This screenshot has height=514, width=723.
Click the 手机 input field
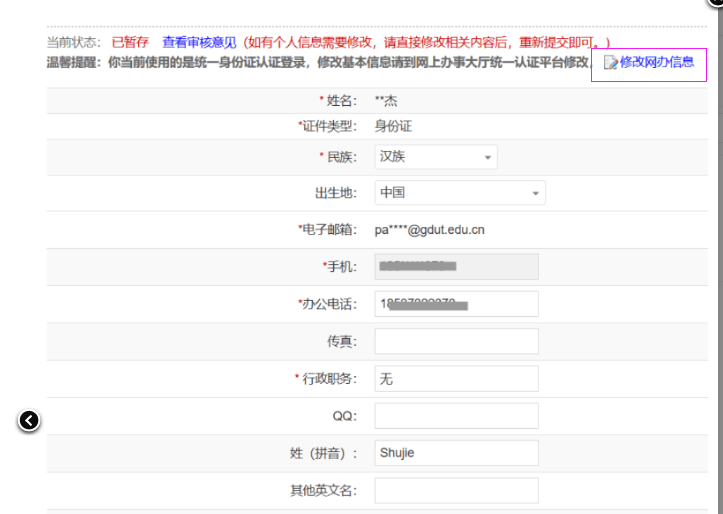[456, 266]
